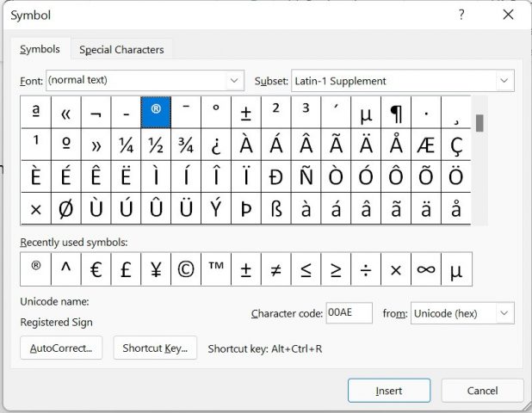Open the 'from' Unicode (hex) dropdown
This screenshot has height=413, width=532.
tap(504, 313)
